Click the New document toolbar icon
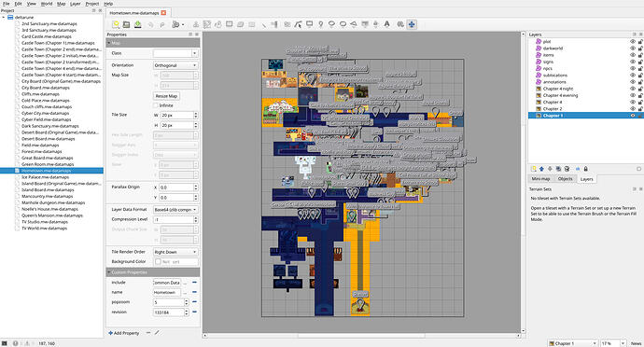Image resolution: width=644 pixels, height=347 pixels. click(116, 24)
